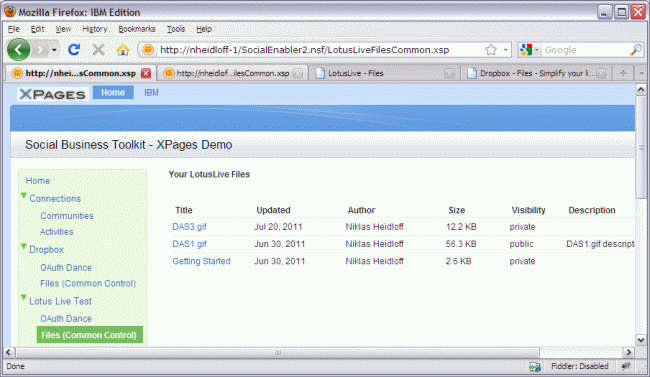Click the public visibility cell
Image resolution: width=650 pixels, height=377 pixels.
[x=521, y=244]
